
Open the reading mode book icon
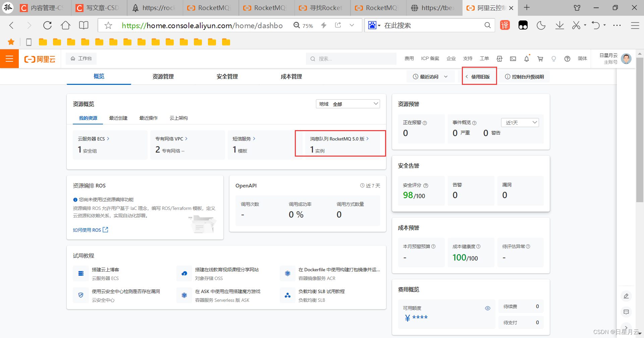(84, 25)
